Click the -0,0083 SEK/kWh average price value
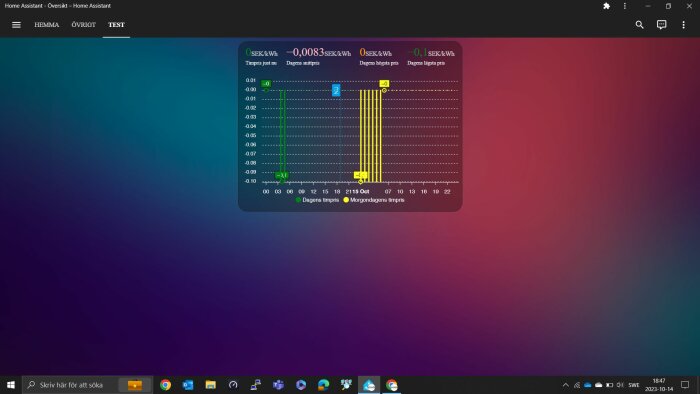 [319, 52]
